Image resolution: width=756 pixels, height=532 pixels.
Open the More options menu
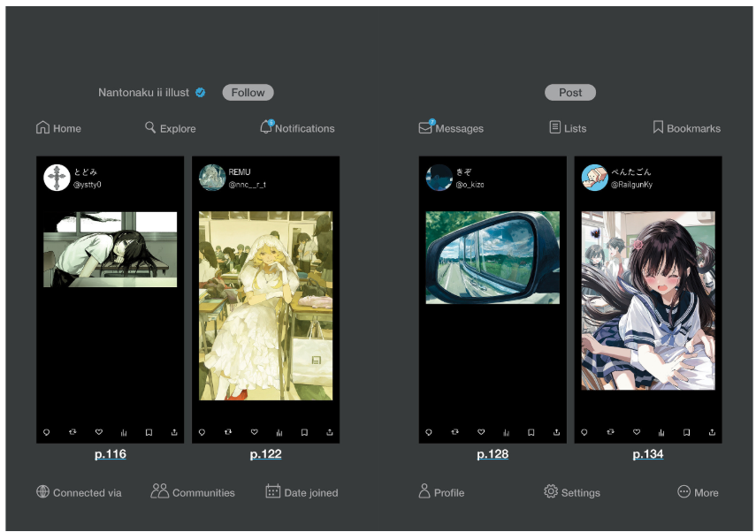[683, 491]
